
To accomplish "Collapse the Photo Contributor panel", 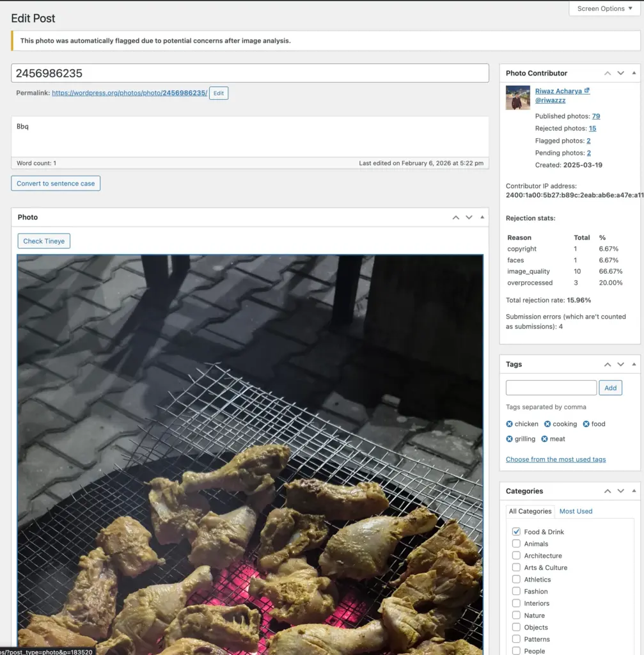I will tap(634, 73).
